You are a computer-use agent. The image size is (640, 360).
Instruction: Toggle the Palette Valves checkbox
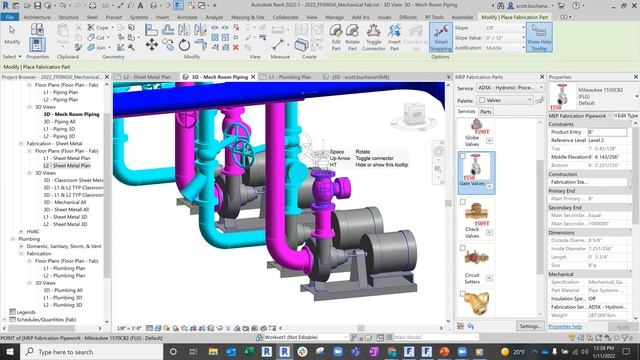tap(482, 100)
